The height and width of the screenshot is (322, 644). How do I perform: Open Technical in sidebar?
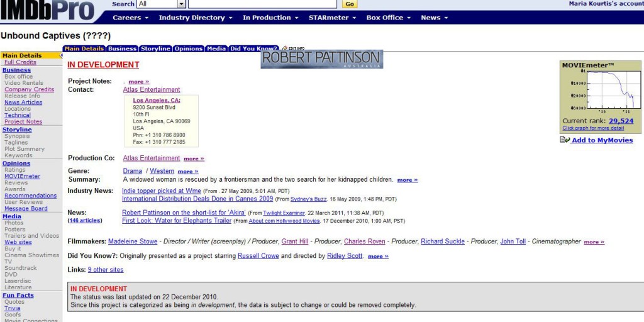click(18, 115)
